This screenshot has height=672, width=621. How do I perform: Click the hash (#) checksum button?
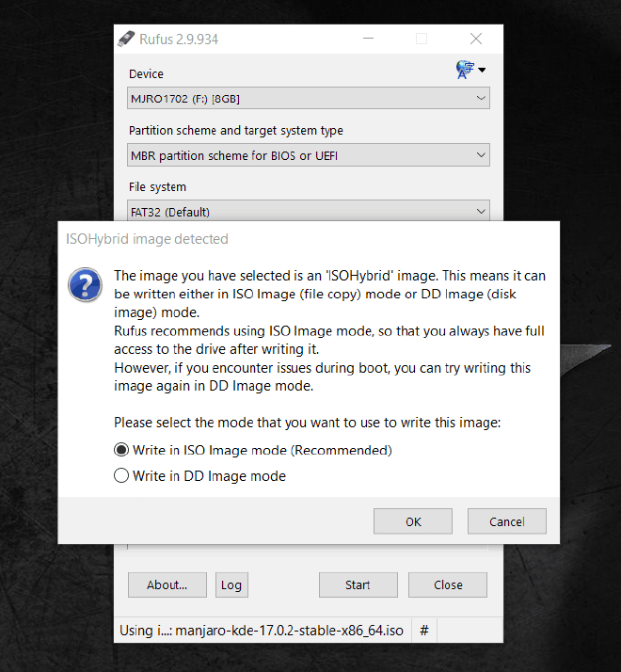point(423,630)
